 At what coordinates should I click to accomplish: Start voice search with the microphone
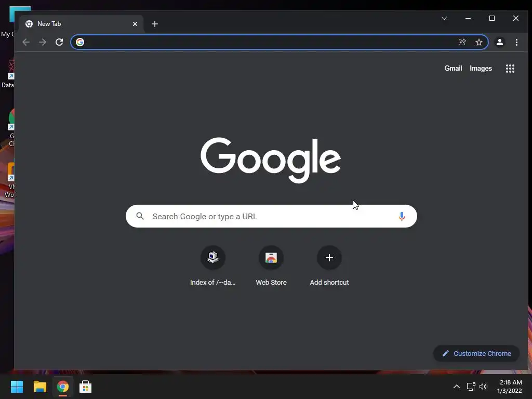point(402,216)
